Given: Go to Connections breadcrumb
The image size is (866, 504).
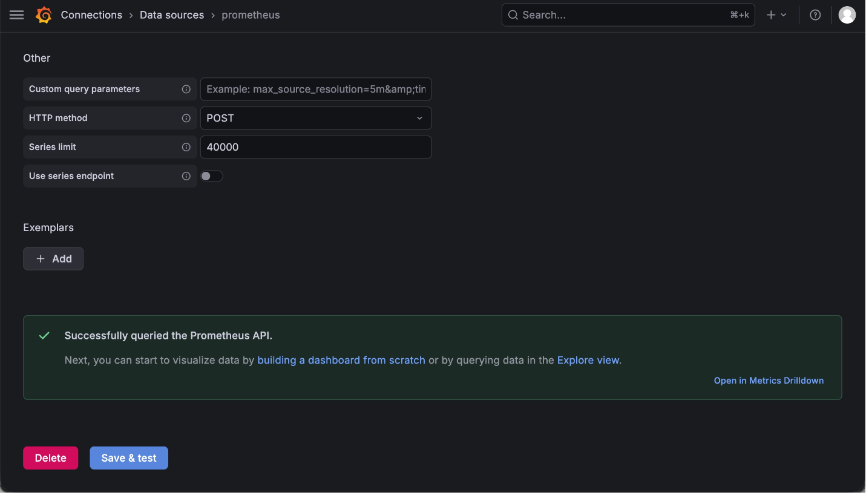Looking at the screenshot, I should (x=91, y=15).
